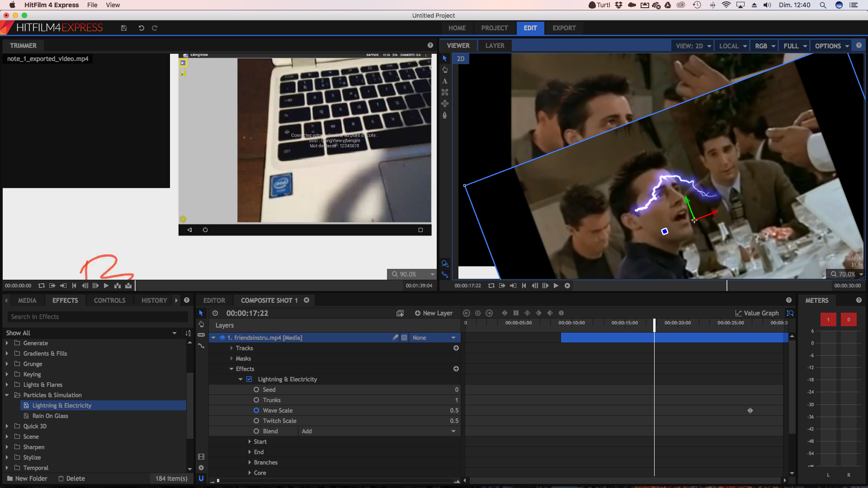This screenshot has height=488, width=868.
Task: Switch to the PROJECT tab
Action: [x=495, y=28]
